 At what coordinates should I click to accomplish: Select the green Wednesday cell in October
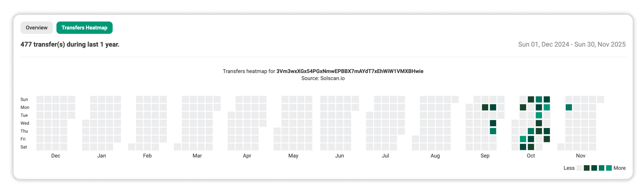(539, 123)
